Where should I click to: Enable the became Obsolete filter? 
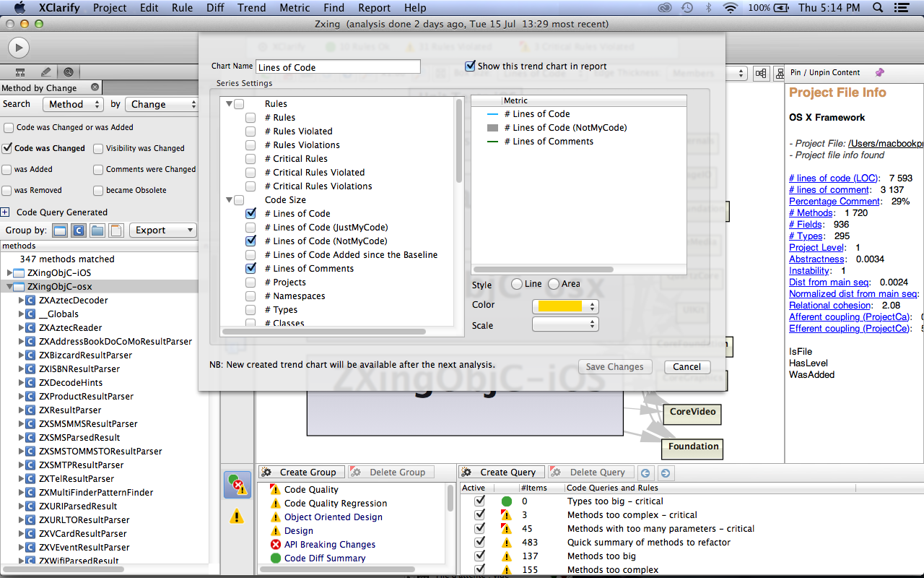(x=99, y=190)
